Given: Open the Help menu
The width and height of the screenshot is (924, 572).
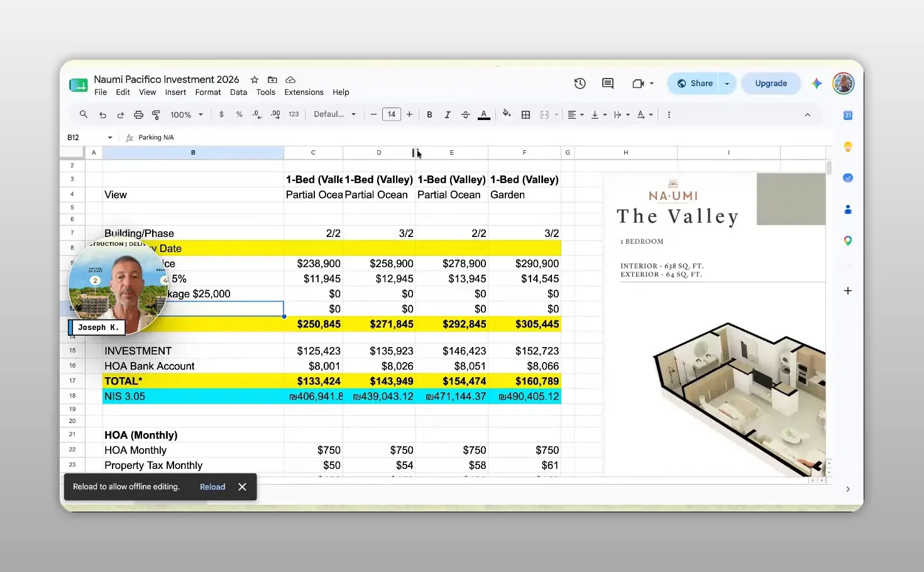Looking at the screenshot, I should 341,92.
